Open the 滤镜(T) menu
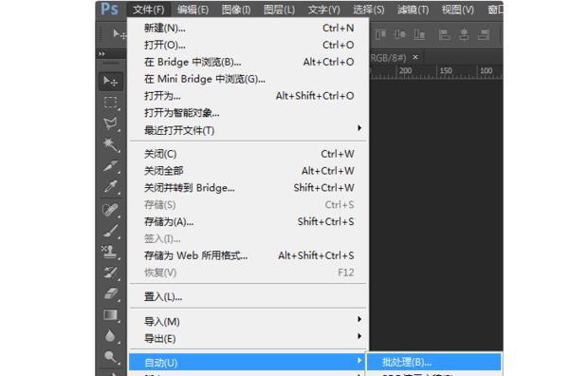Image resolution: width=588 pixels, height=376 pixels. [x=413, y=9]
